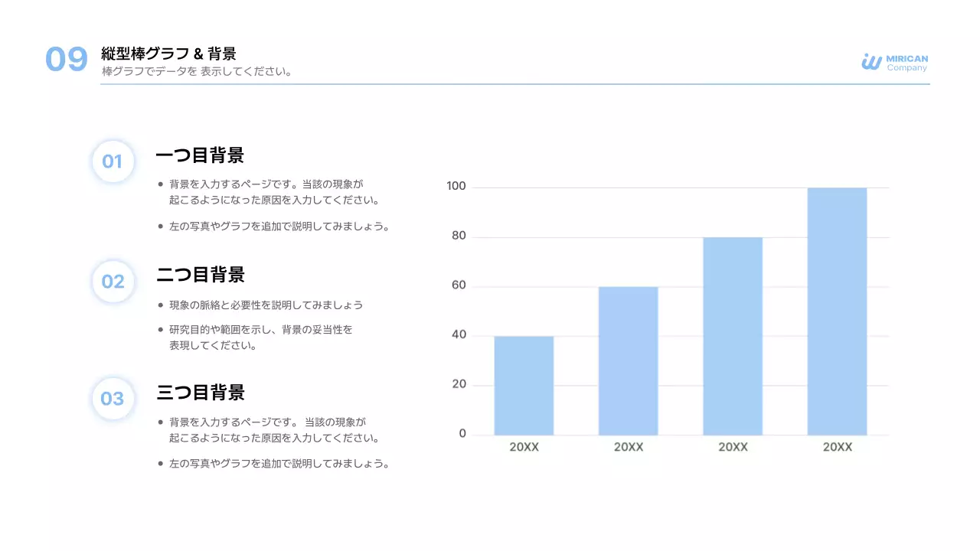Screen dimensions: 980x551
Task: Select the 03 circular number badge
Action: pyautogui.click(x=113, y=399)
